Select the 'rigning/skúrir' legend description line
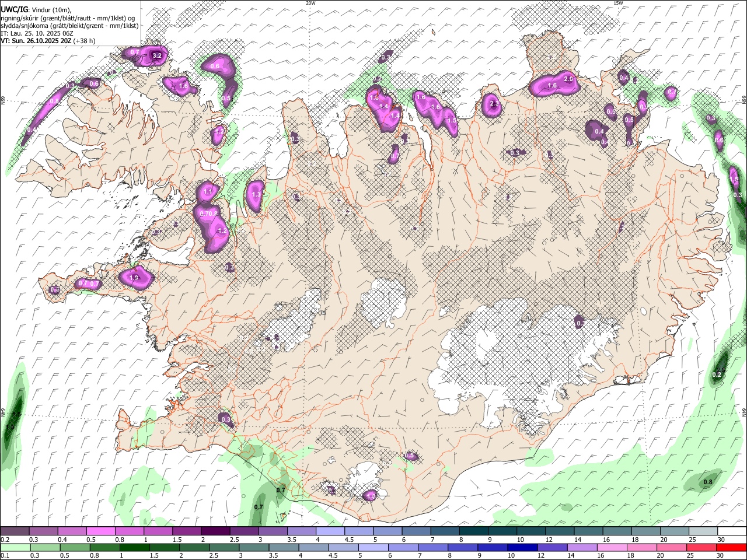747x560 pixels. click(x=68, y=18)
